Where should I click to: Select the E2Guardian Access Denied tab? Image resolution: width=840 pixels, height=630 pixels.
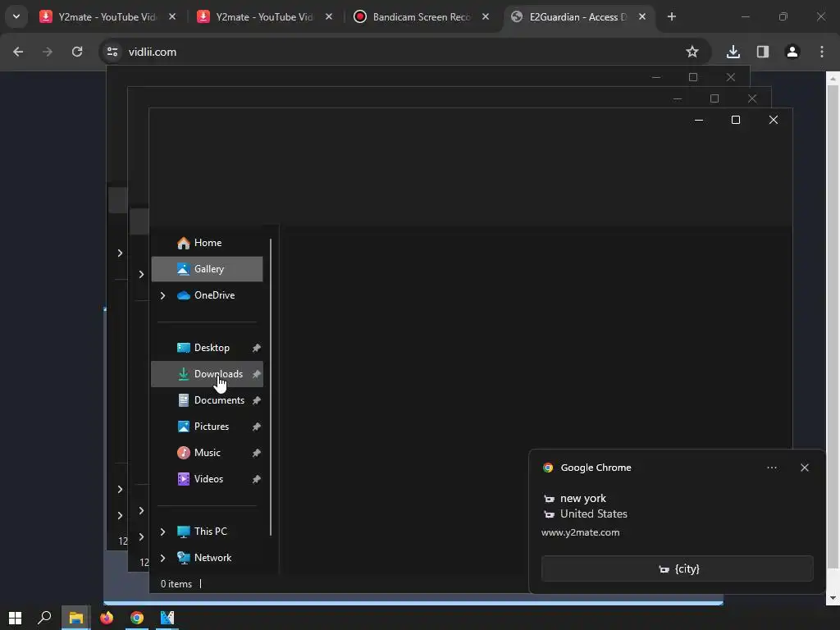pos(577,16)
